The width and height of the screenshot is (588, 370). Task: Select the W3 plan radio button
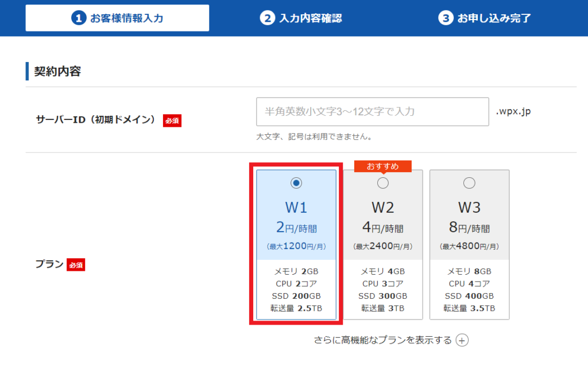(x=469, y=183)
